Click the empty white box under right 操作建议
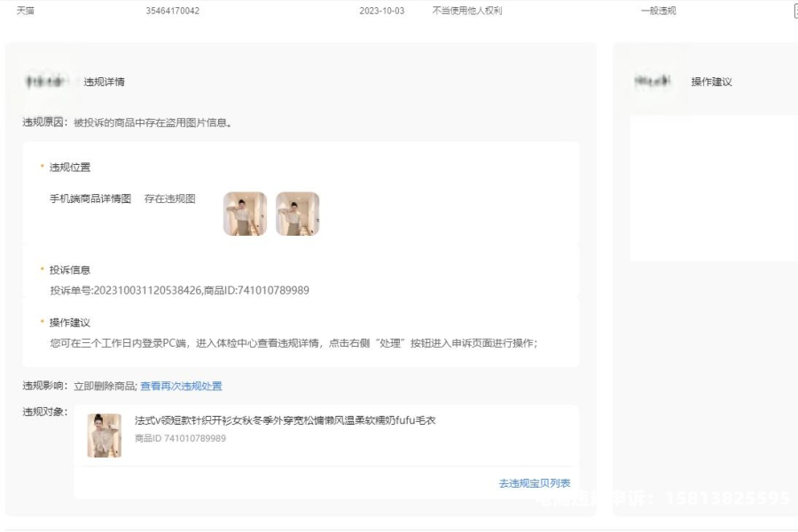The height and width of the screenshot is (532, 798). [714, 188]
